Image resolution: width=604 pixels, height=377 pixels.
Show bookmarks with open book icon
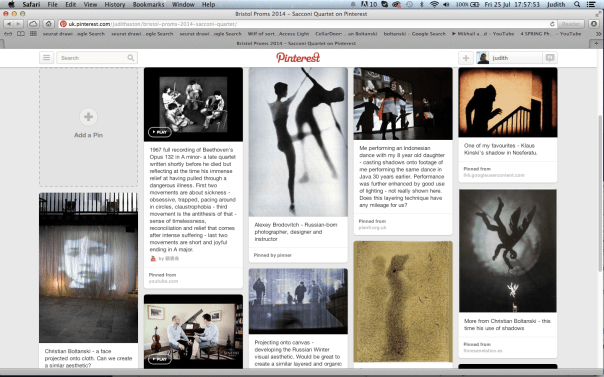click(x=21, y=34)
